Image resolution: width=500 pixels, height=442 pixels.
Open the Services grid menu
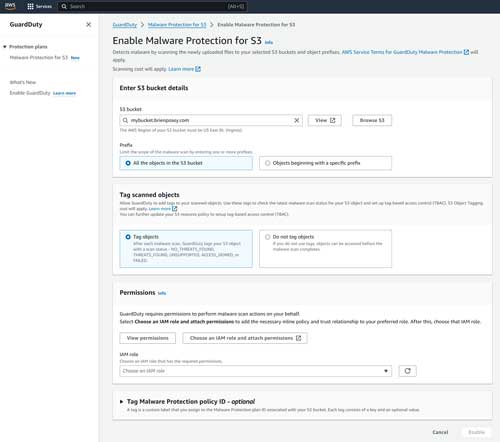click(39, 6)
